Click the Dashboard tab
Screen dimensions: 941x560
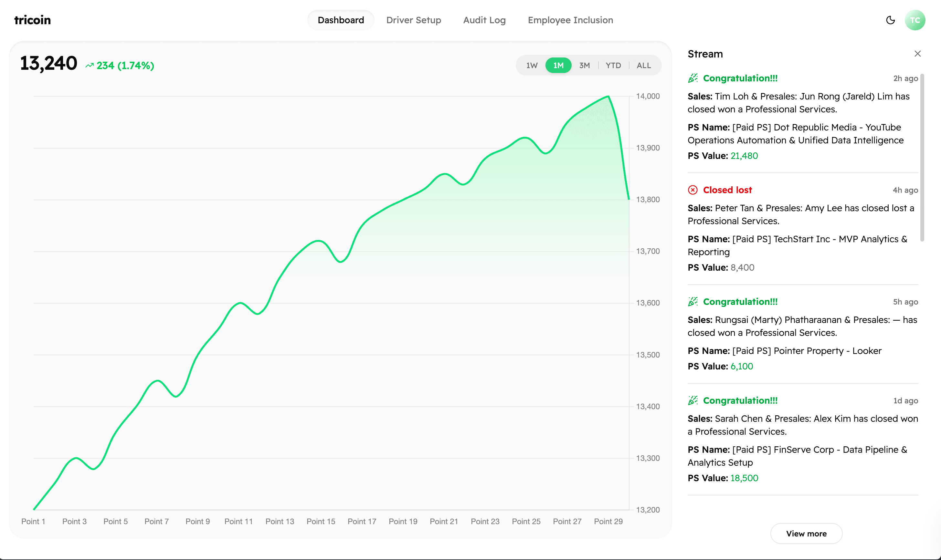[x=341, y=20]
